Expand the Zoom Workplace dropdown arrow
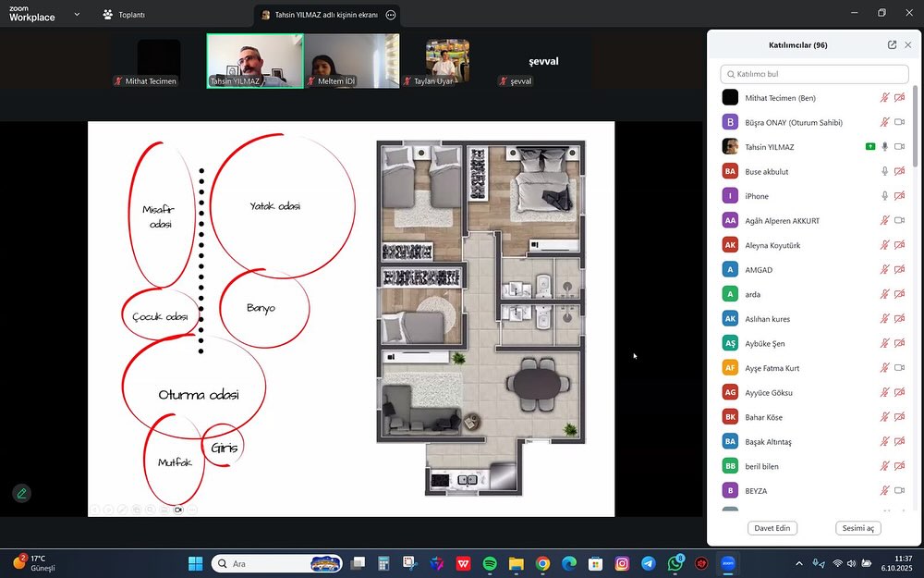 77,15
